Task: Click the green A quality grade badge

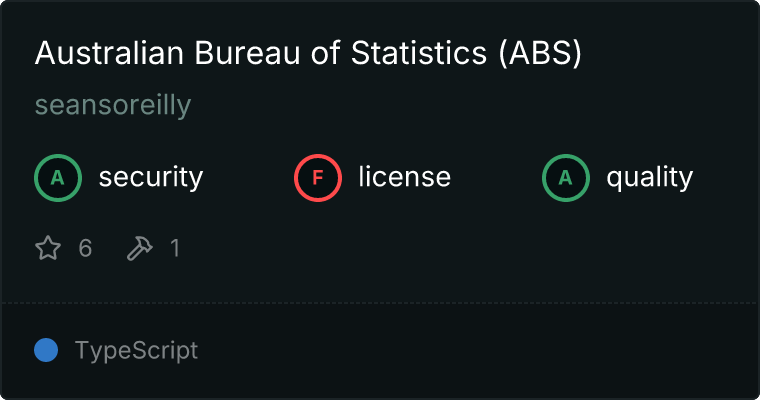Action: click(x=566, y=178)
